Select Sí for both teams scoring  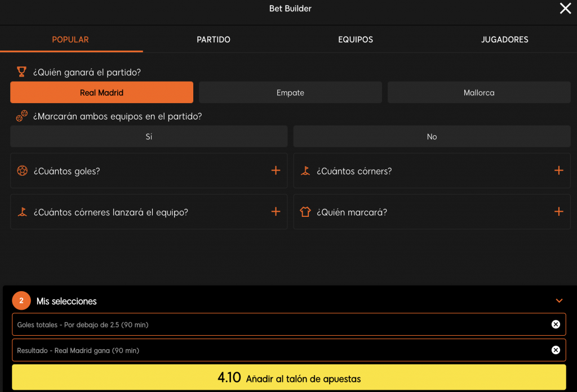[x=149, y=136]
